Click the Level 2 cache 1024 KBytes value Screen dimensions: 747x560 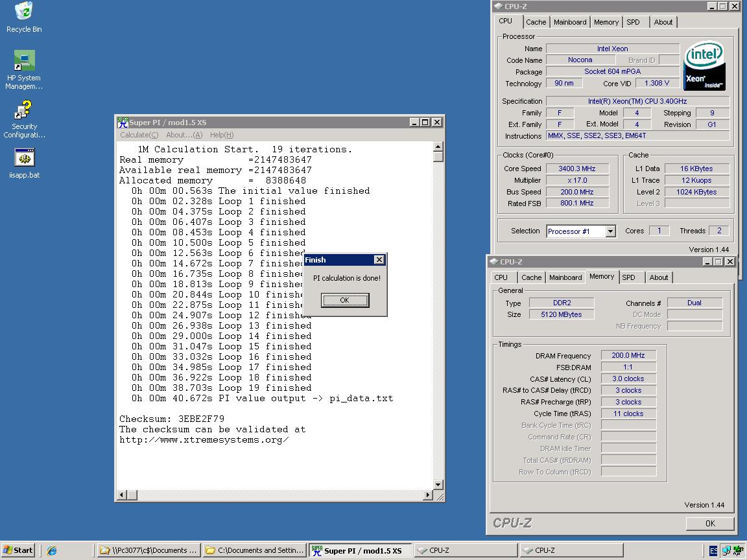pyautogui.click(x=696, y=192)
